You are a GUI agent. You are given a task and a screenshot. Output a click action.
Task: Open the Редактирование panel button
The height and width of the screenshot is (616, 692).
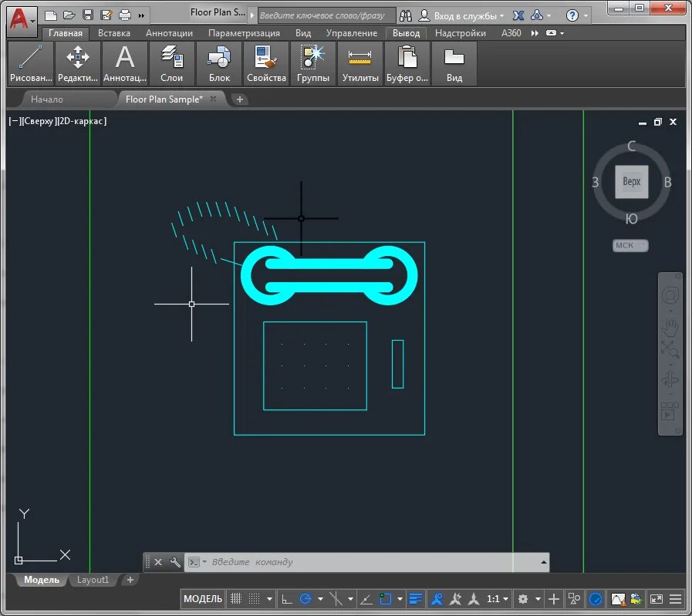[78, 63]
